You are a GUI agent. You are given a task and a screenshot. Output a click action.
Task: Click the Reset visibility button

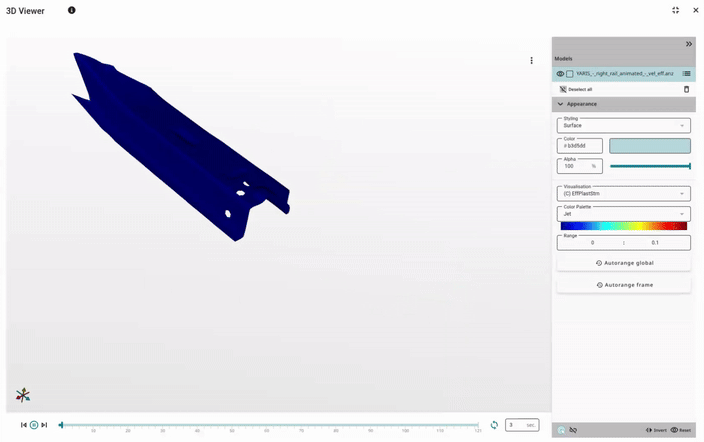(x=681, y=430)
